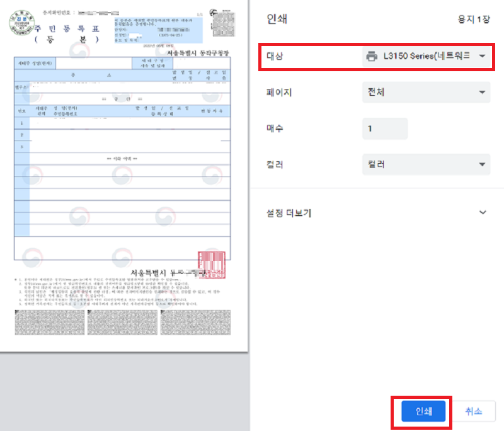Click the chevron icon on the 컬러 dropdown
Screen dimensions: 504x431
pyautogui.click(x=481, y=163)
